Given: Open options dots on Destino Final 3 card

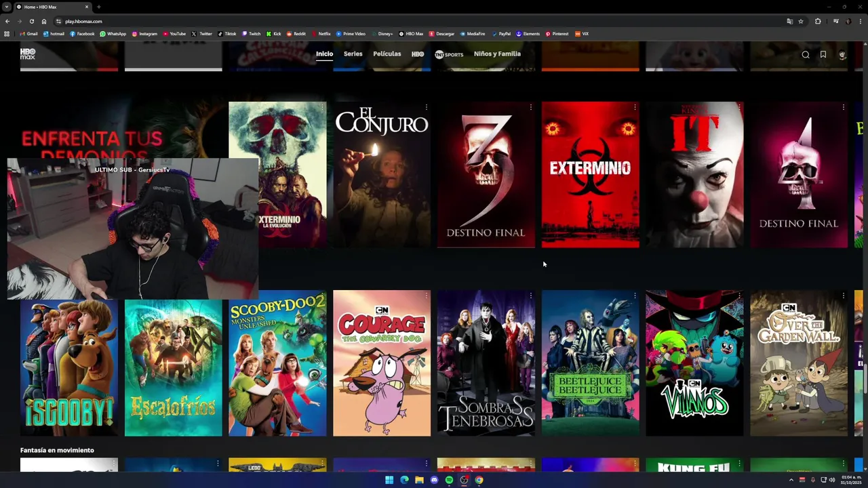Looking at the screenshot, I should point(530,107).
